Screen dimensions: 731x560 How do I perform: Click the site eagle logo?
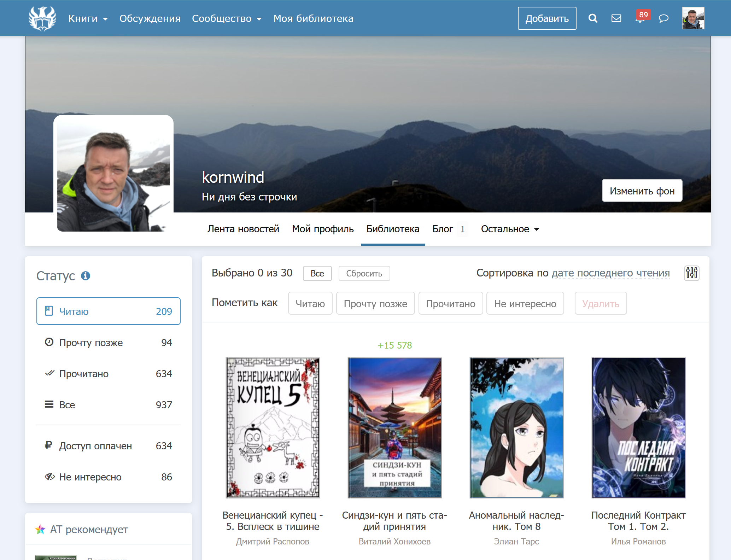click(42, 18)
